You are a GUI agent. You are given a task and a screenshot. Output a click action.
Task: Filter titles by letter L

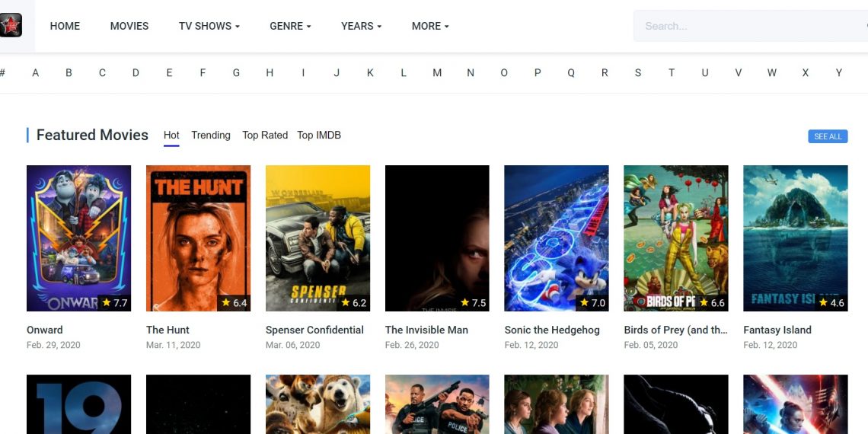(404, 72)
